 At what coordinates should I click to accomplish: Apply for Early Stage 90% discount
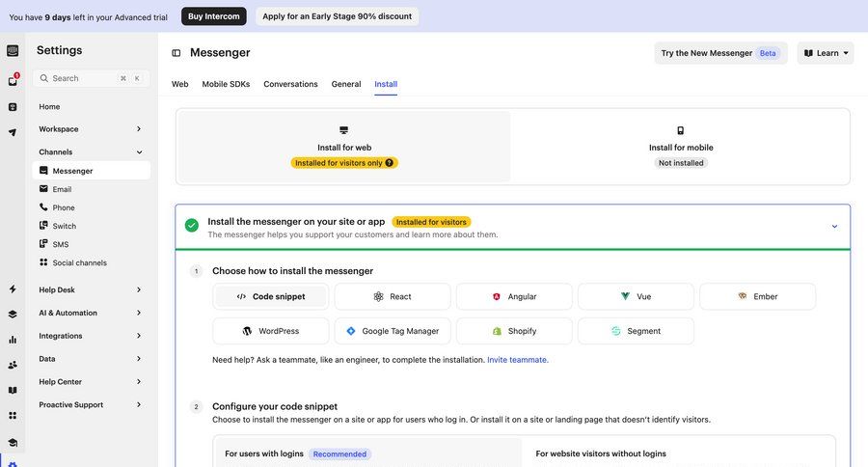pyautogui.click(x=338, y=16)
